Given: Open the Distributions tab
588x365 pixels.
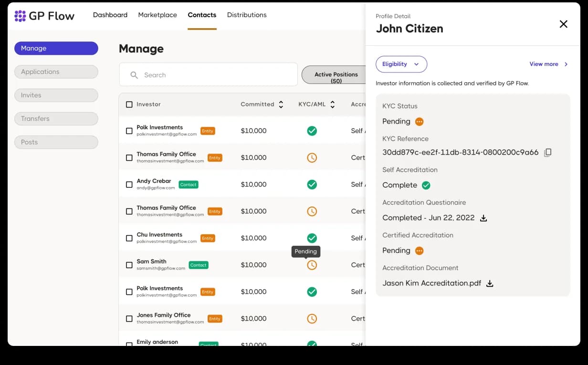Looking at the screenshot, I should point(247,15).
